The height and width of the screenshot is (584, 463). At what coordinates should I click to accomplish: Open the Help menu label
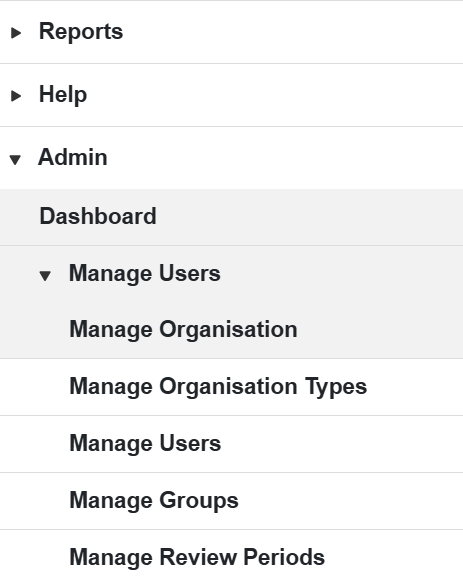pos(63,95)
